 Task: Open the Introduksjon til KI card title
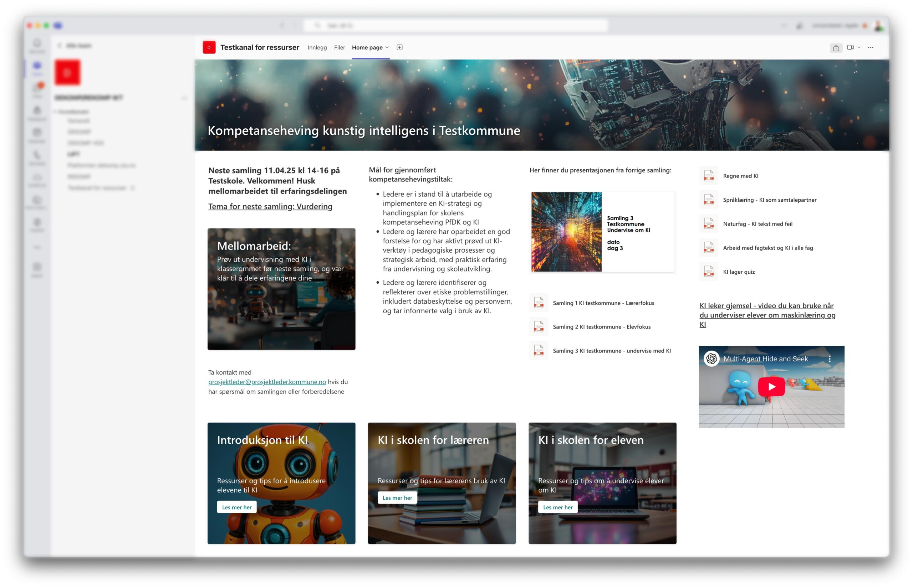(262, 440)
